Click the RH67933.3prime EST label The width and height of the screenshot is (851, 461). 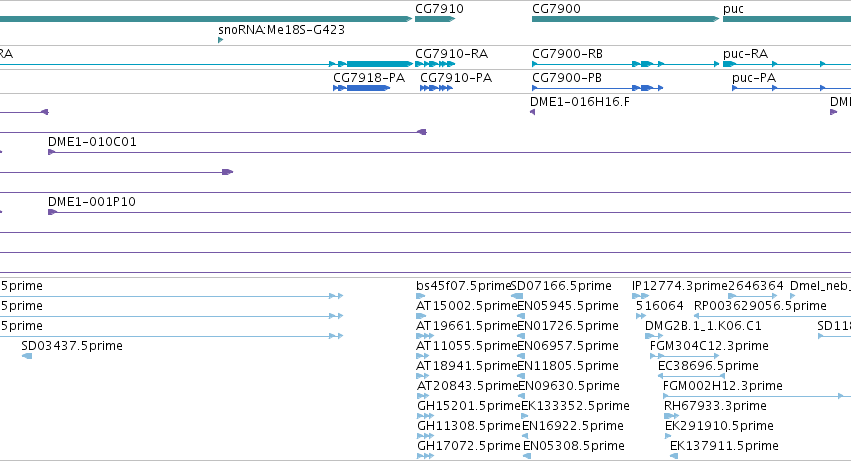point(715,406)
